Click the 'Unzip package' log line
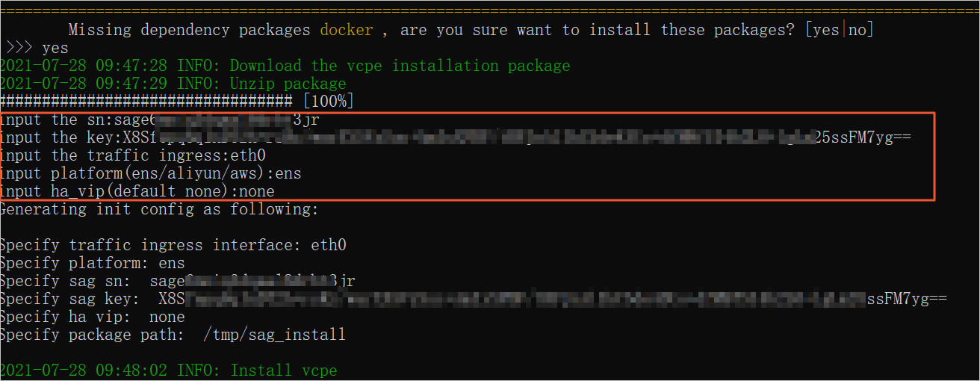Screen dimensions: 980x381 coord(173,84)
